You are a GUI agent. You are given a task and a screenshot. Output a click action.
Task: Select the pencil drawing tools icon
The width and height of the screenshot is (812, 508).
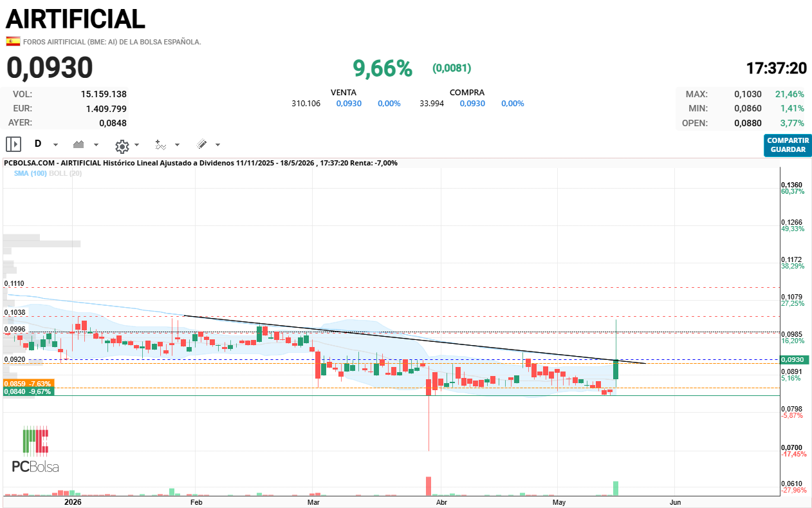coord(201,144)
